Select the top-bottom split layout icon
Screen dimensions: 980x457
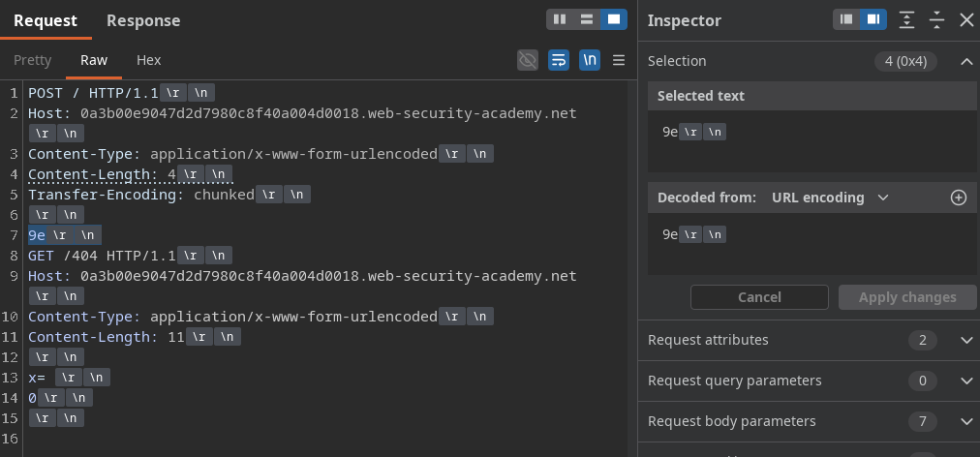[587, 20]
